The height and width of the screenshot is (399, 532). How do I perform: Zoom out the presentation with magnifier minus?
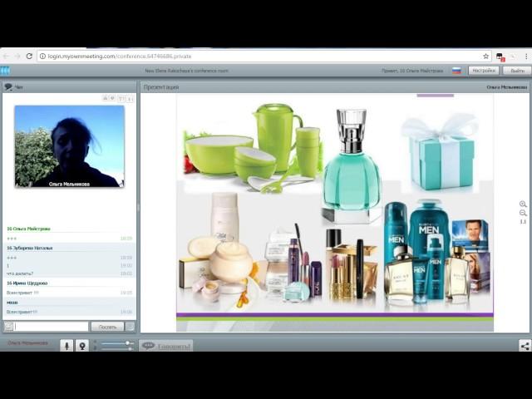coord(523,213)
